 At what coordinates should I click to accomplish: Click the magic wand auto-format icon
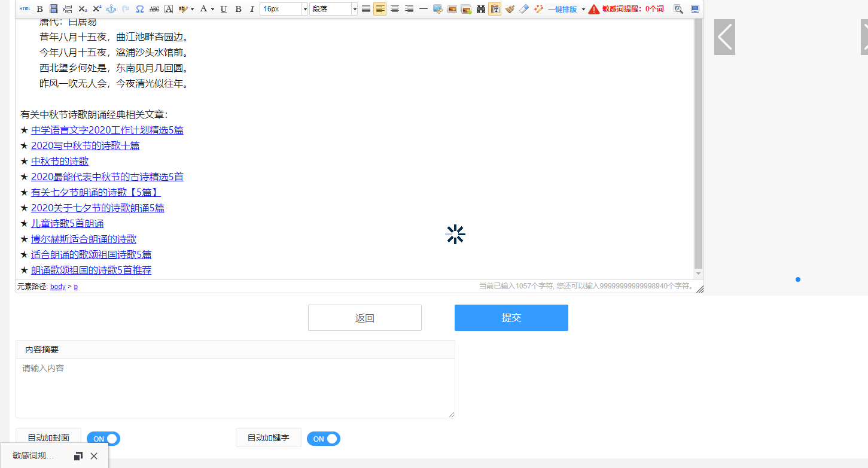coord(538,9)
